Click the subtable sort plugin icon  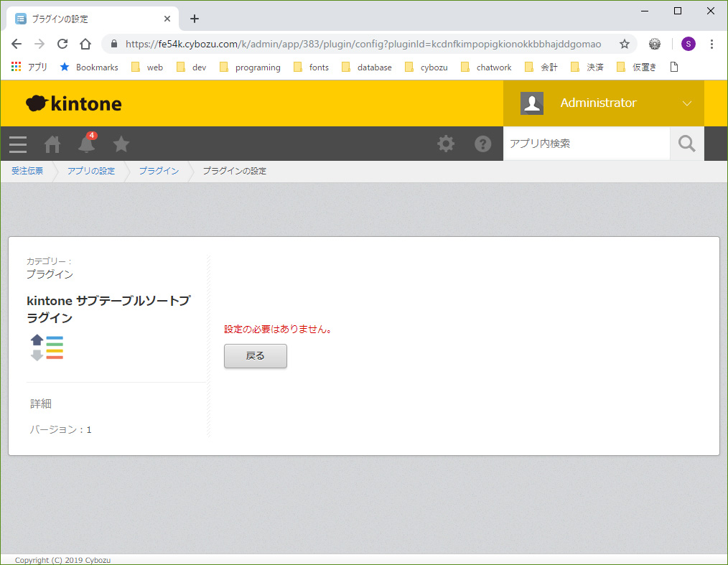pyautogui.click(x=47, y=347)
